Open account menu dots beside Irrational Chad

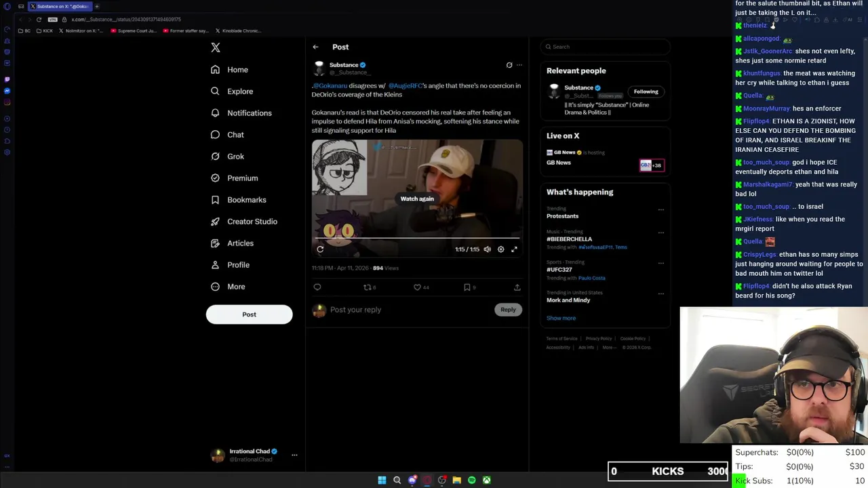click(294, 455)
